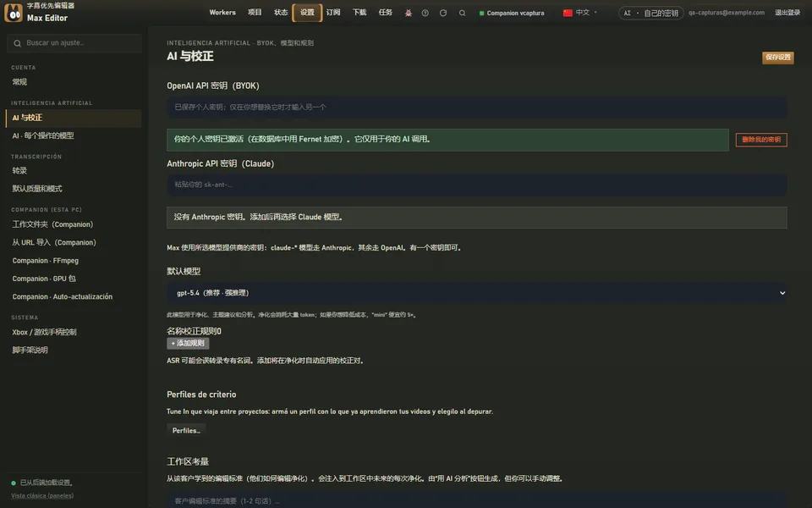Go to 下载 page
Viewport: 812px width, 508px height.
tap(359, 13)
